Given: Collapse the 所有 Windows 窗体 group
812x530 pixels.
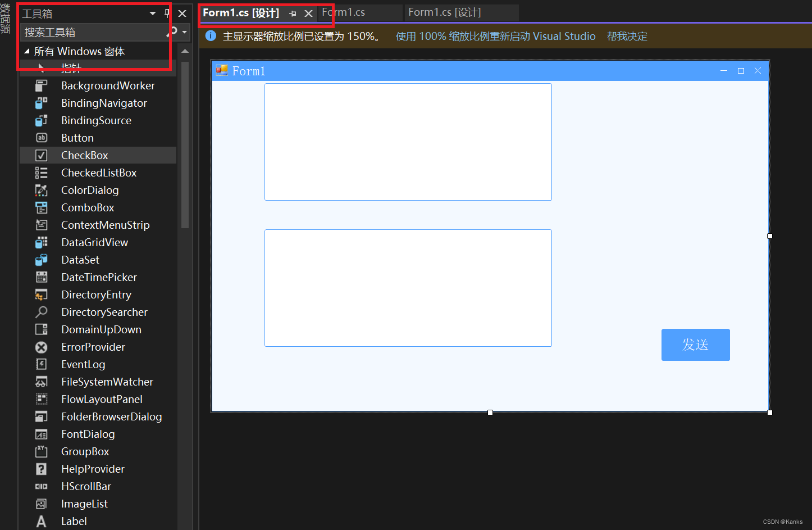Looking at the screenshot, I should pos(26,51).
